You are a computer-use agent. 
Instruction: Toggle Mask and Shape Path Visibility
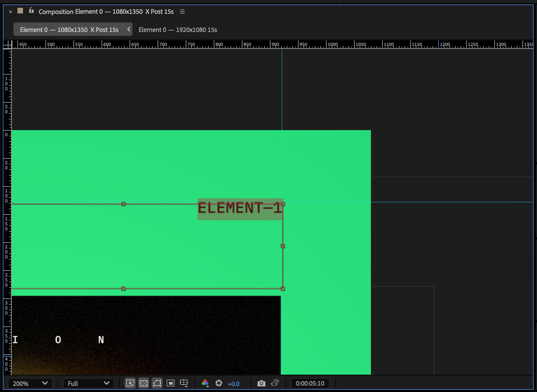(157, 383)
